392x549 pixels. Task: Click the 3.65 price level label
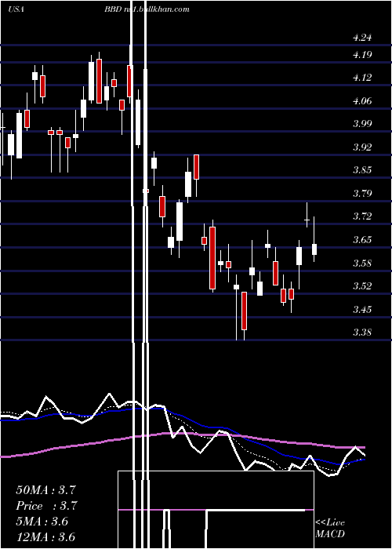pos(362,240)
